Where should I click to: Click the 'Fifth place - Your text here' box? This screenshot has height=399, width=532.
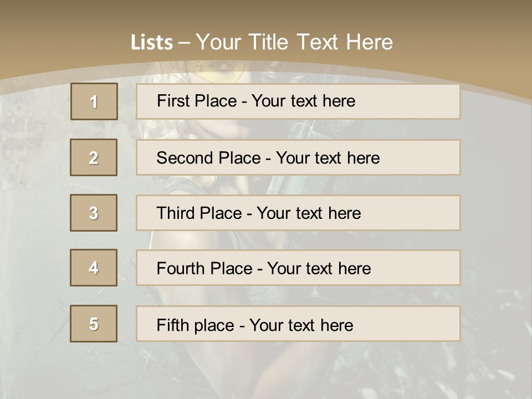tap(298, 324)
